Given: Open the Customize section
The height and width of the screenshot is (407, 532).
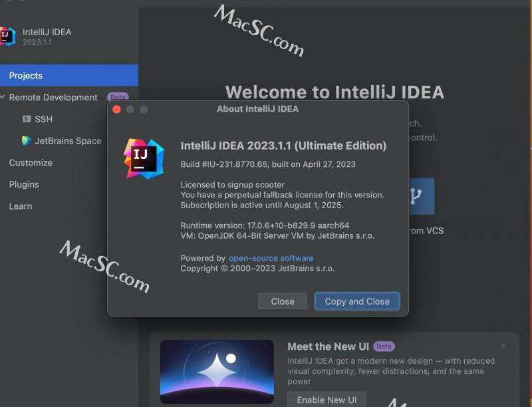Looking at the screenshot, I should coord(31,162).
